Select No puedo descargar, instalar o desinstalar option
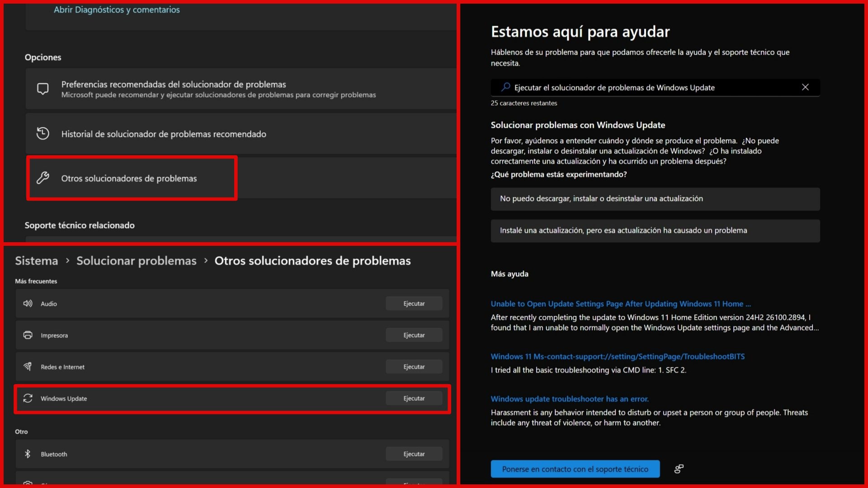868x488 pixels. (x=655, y=199)
